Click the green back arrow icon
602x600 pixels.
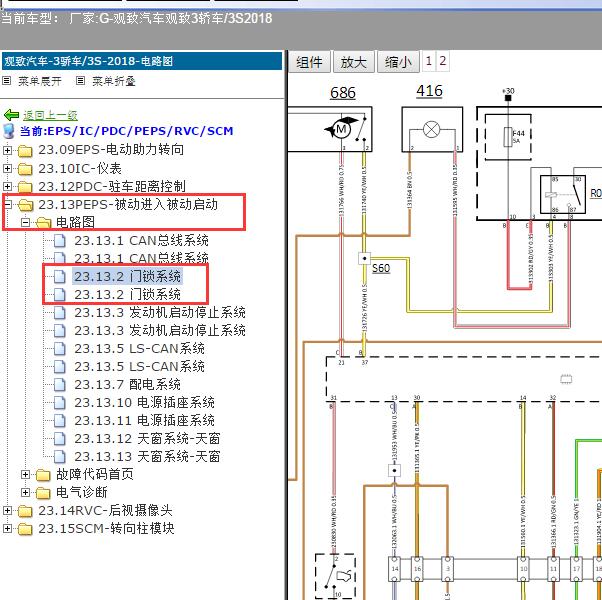pyautogui.click(x=11, y=114)
